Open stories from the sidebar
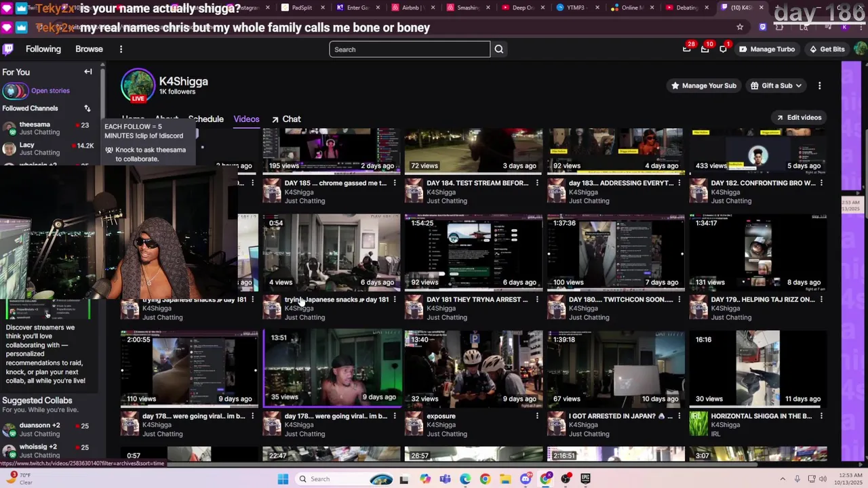 tap(50, 90)
